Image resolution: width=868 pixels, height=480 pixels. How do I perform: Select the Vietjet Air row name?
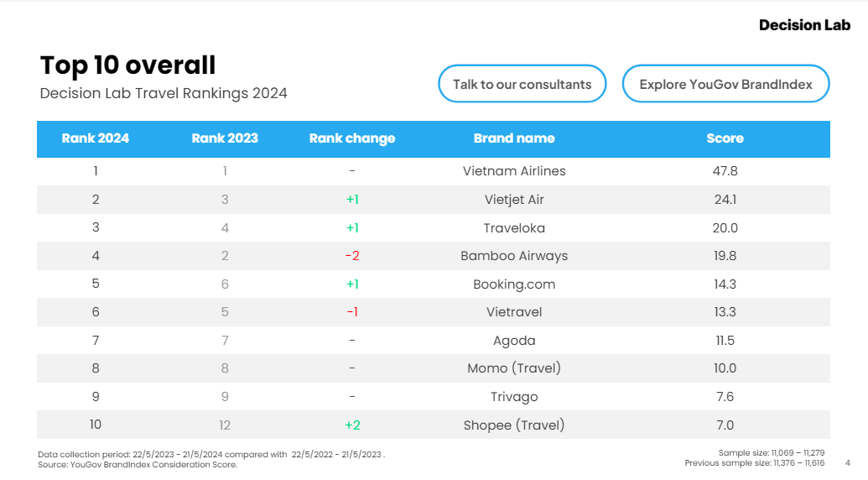[514, 200]
